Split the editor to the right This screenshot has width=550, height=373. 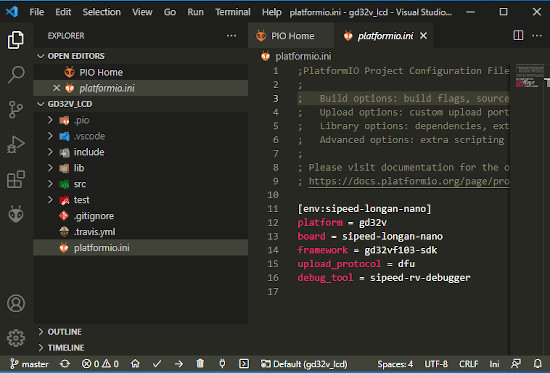coord(518,35)
